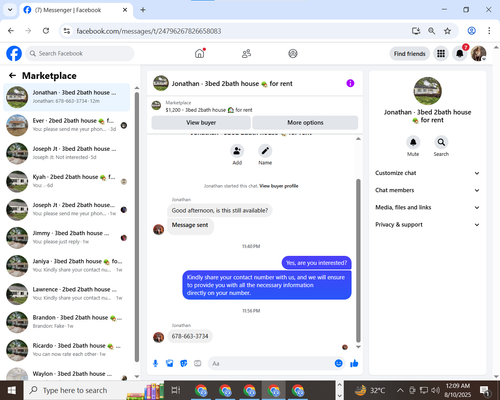The image size is (500, 400).
Task: Open the Groups icon in top navigation
Action: (x=293, y=53)
